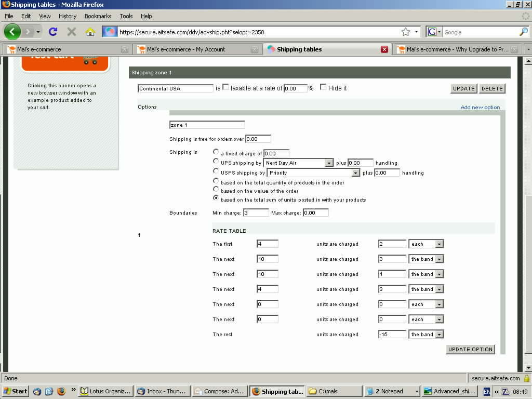This screenshot has width=532, height=399.
Task: Click the search magnifier icon
Action: 524,32
